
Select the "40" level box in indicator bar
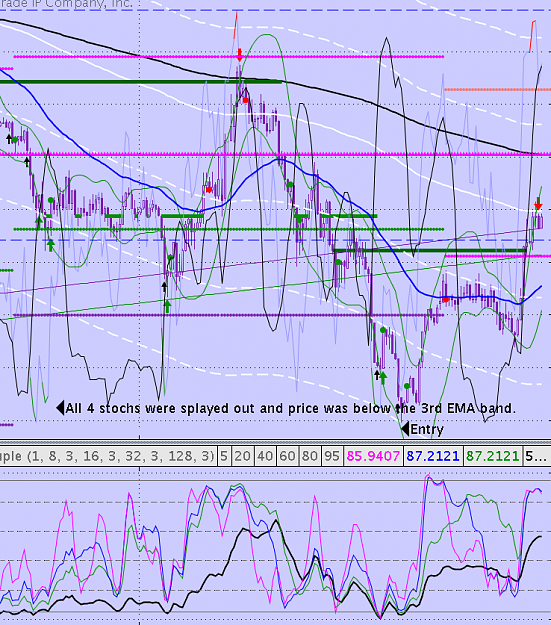tap(265, 456)
